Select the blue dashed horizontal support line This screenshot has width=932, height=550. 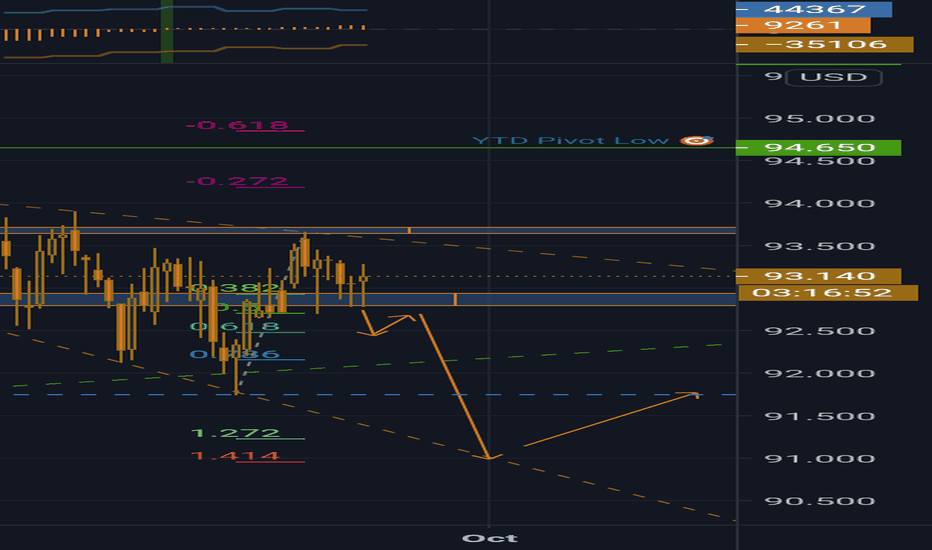(374, 394)
